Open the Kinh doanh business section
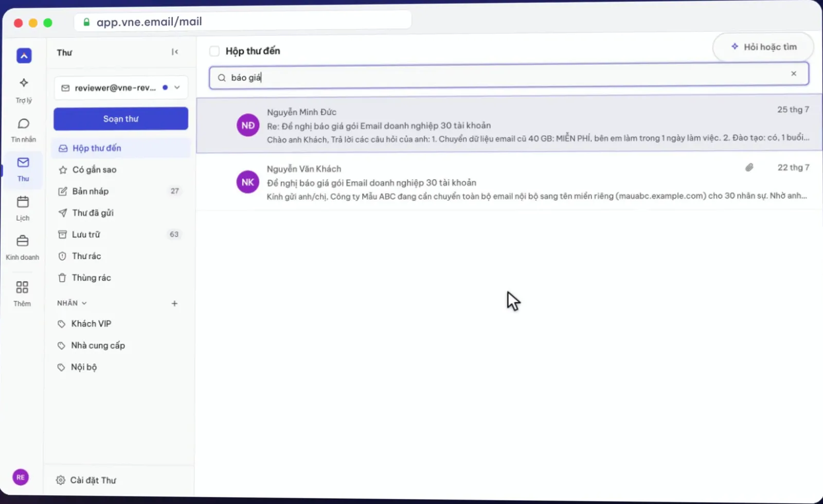Screen dimensions: 823x504 (x=23, y=247)
